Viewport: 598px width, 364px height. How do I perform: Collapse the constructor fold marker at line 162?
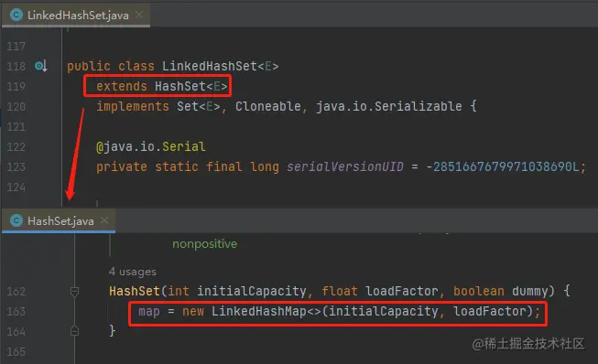click(75, 292)
